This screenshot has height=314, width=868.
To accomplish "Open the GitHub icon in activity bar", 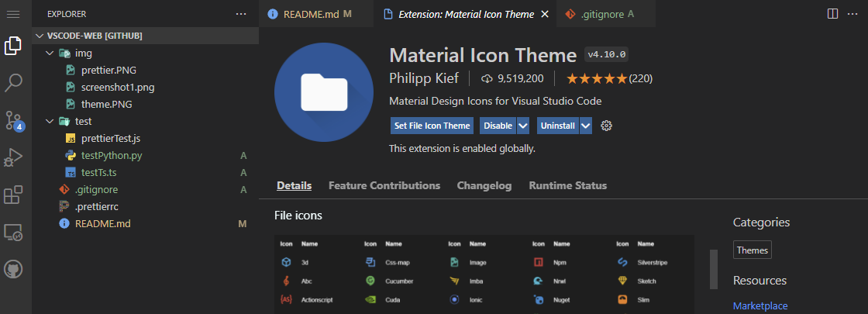I will pos(12,270).
